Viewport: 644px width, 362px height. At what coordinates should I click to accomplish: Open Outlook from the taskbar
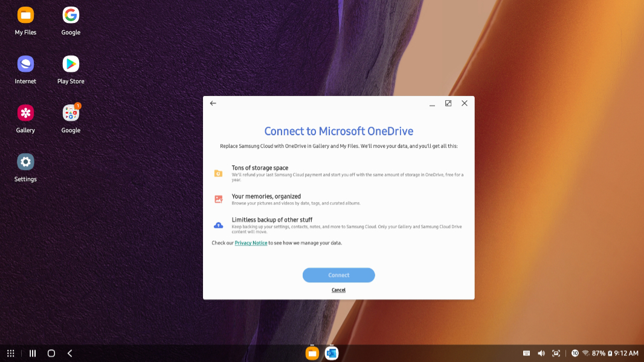(331, 354)
